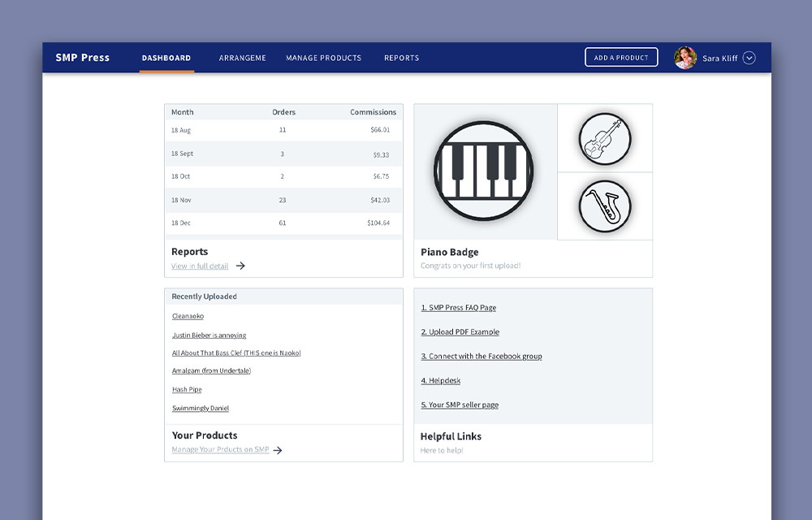Click the Reports card heading

click(x=189, y=252)
